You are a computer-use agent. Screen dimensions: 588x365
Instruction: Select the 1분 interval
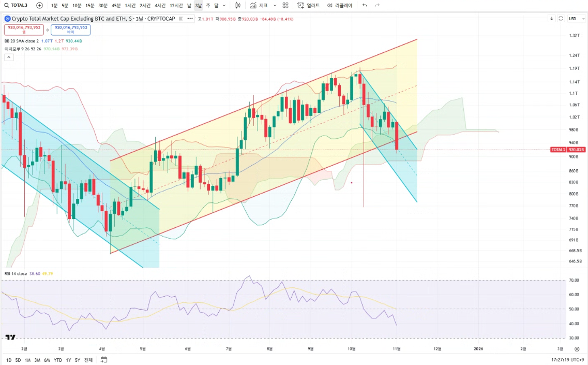tap(54, 6)
